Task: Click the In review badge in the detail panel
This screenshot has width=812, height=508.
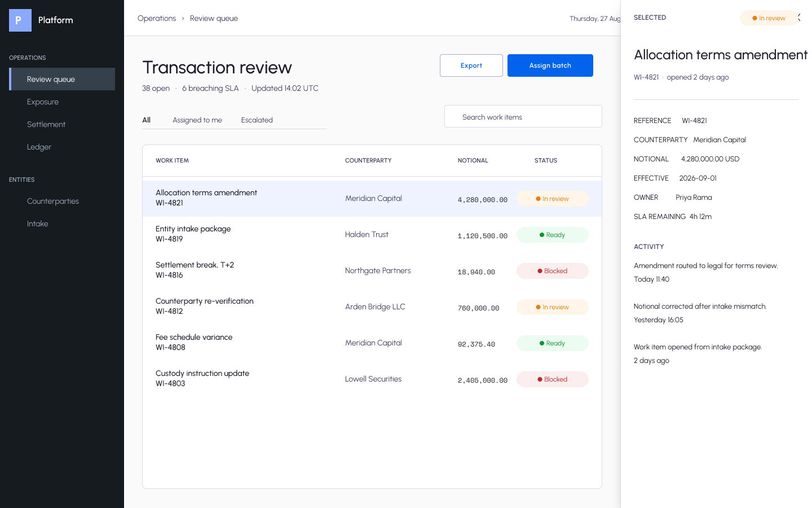Action: coord(769,18)
